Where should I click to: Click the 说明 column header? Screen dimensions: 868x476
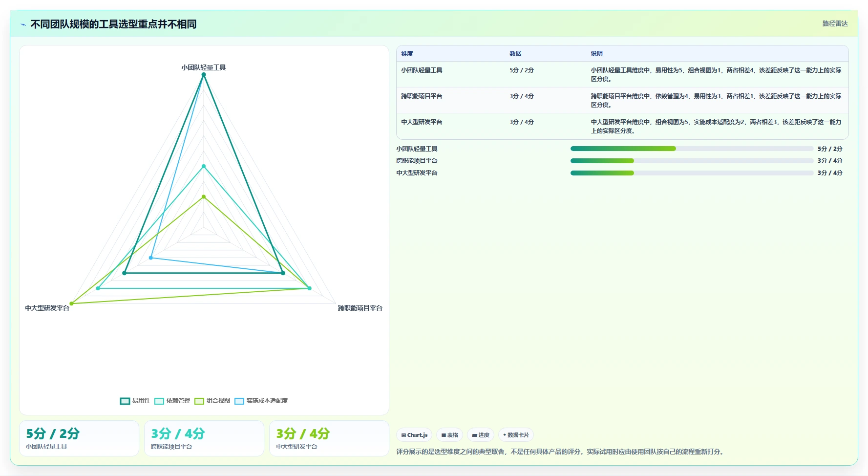597,54
